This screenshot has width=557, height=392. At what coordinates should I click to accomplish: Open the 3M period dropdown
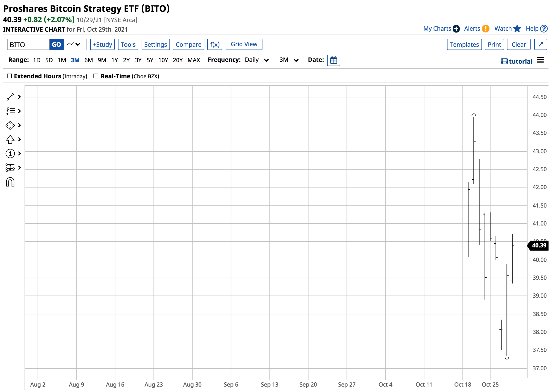289,60
